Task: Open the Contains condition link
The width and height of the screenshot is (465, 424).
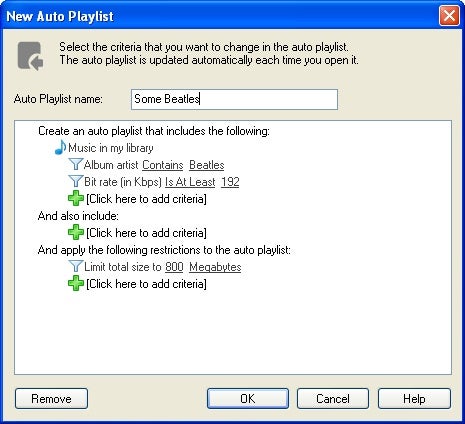Action: [163, 165]
